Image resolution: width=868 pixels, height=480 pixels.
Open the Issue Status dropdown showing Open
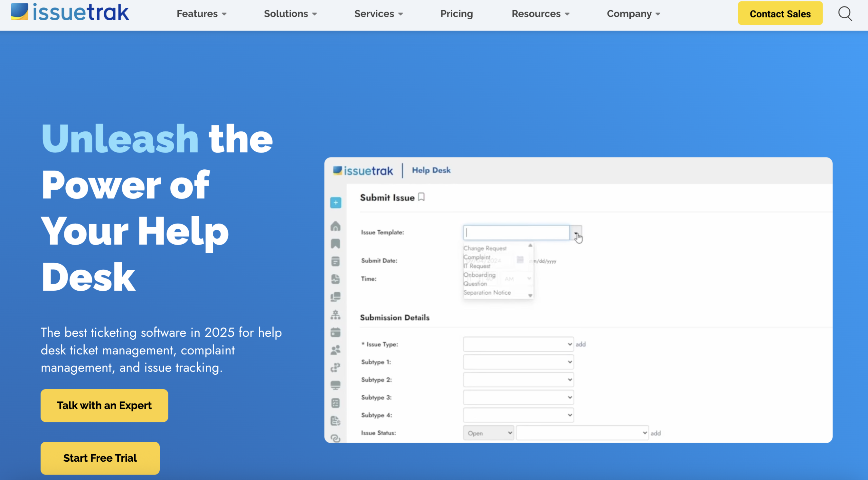488,433
